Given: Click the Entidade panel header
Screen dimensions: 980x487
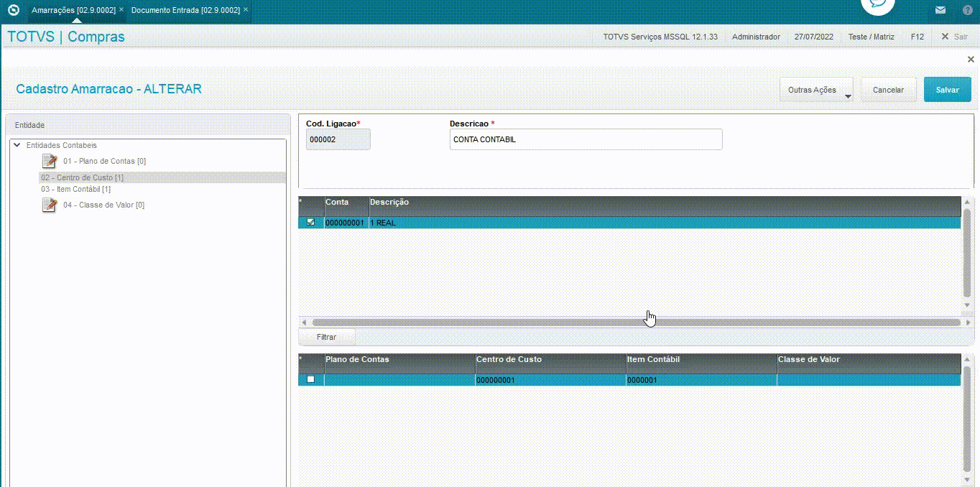Looking at the screenshot, I should (x=148, y=125).
